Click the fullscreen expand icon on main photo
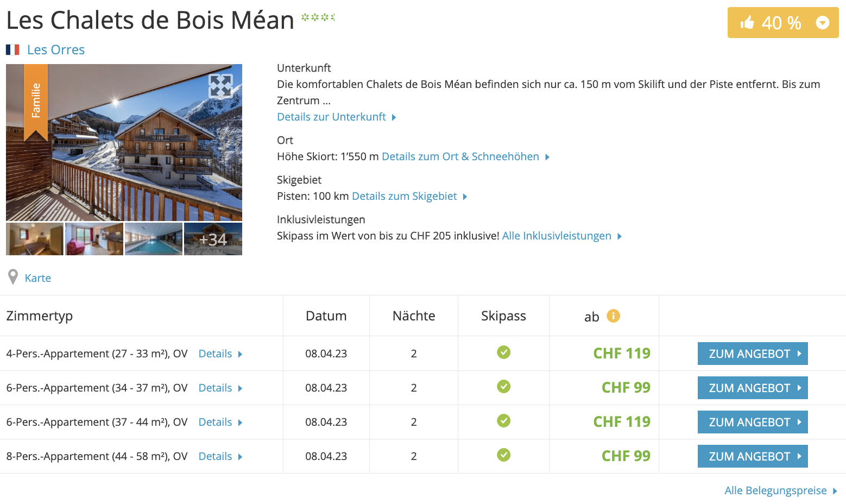 click(x=220, y=86)
